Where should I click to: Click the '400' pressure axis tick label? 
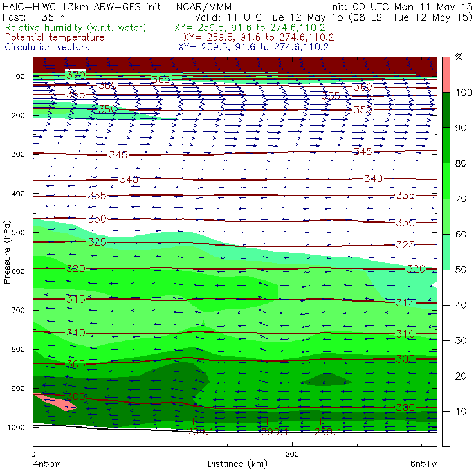coord(18,194)
